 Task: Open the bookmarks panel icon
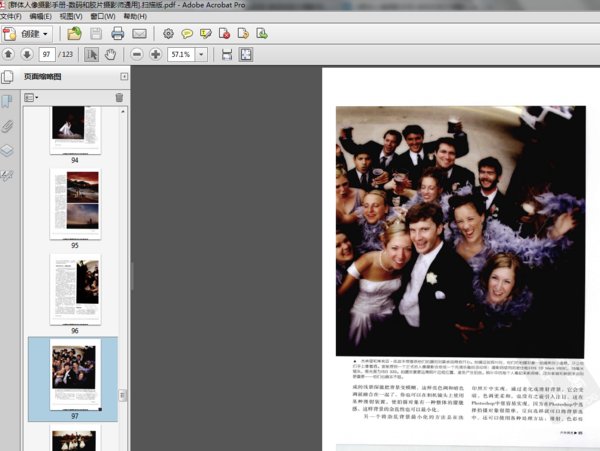coord(7,102)
